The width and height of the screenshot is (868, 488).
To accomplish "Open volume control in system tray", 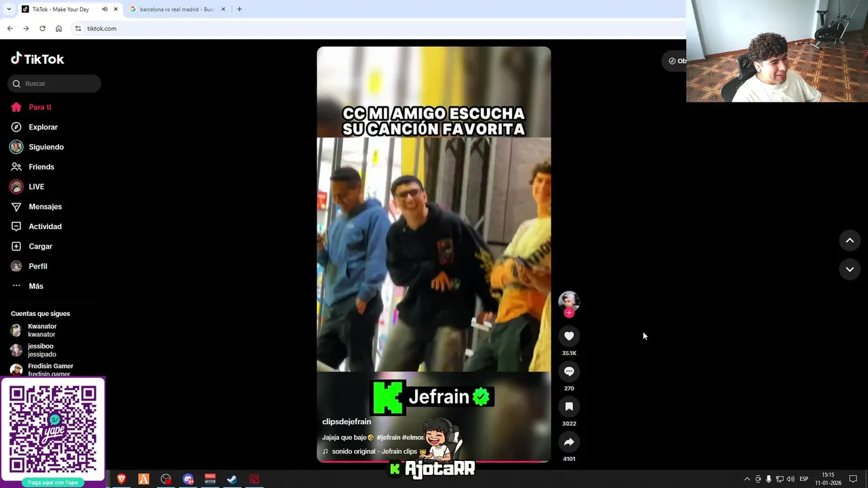I will pos(791,479).
